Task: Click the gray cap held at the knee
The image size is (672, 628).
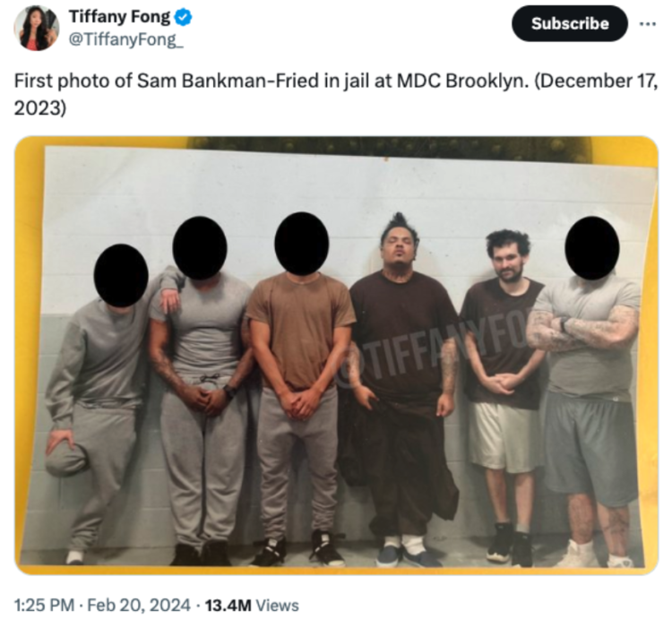Action: coord(66,460)
